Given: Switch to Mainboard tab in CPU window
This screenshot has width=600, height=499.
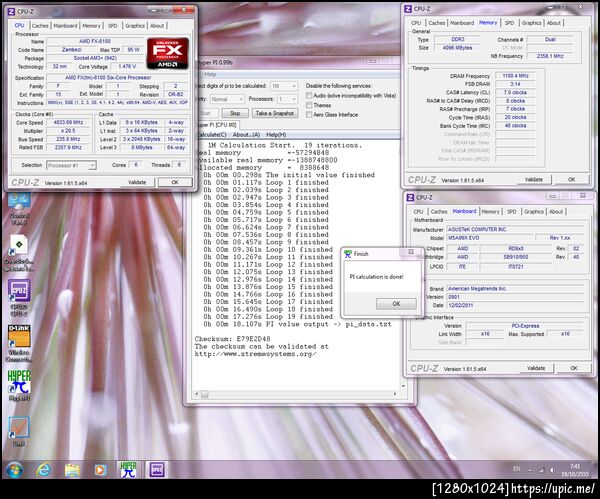Looking at the screenshot, I should [x=65, y=26].
